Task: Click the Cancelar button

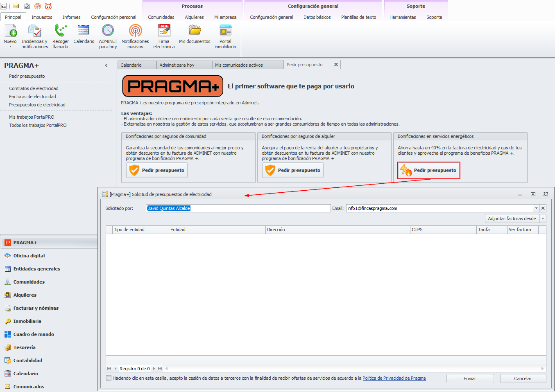Action: (x=523, y=378)
